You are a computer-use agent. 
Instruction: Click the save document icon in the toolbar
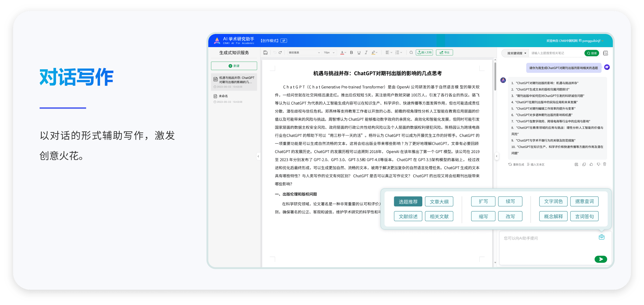pyautogui.click(x=265, y=53)
